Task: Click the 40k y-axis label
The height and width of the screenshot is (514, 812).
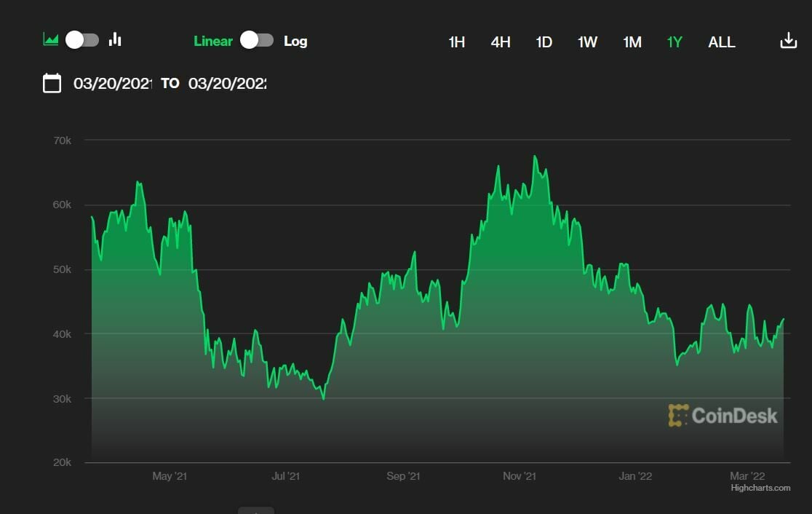Action: (62, 334)
